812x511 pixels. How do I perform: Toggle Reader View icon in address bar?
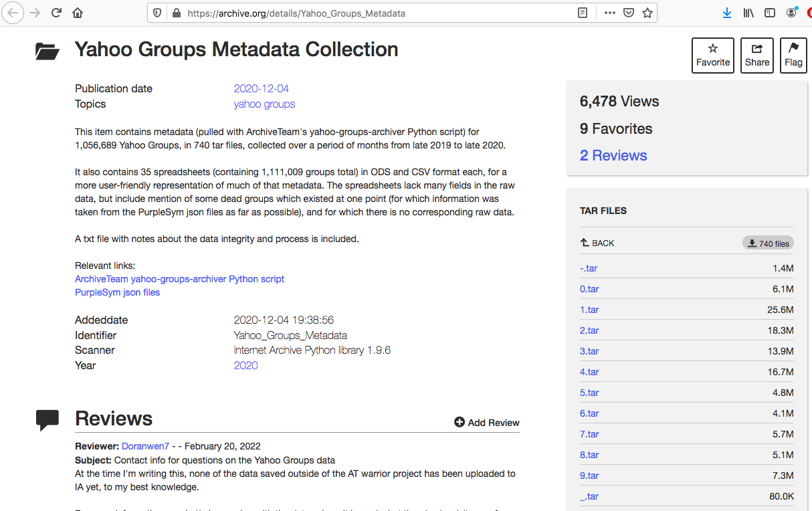(583, 13)
